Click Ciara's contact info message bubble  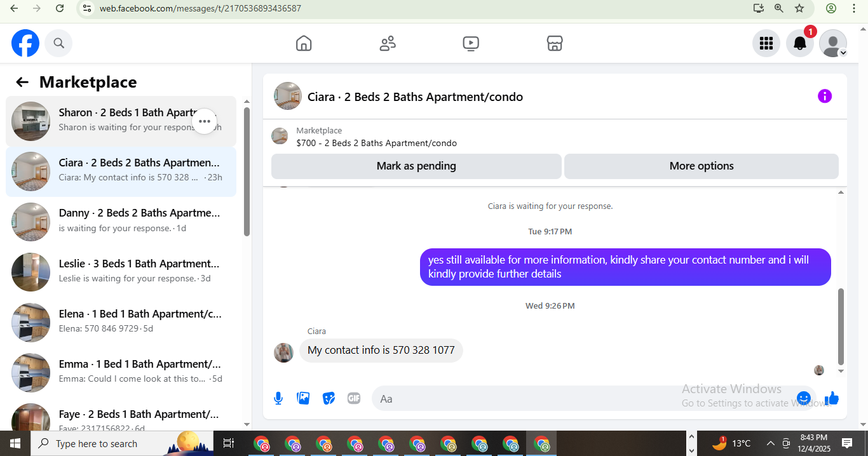click(x=381, y=351)
